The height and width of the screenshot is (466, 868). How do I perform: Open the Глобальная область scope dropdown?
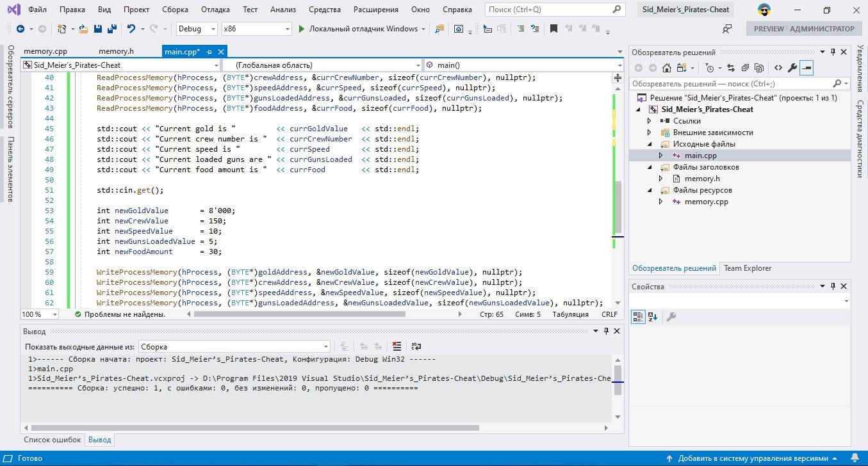323,65
